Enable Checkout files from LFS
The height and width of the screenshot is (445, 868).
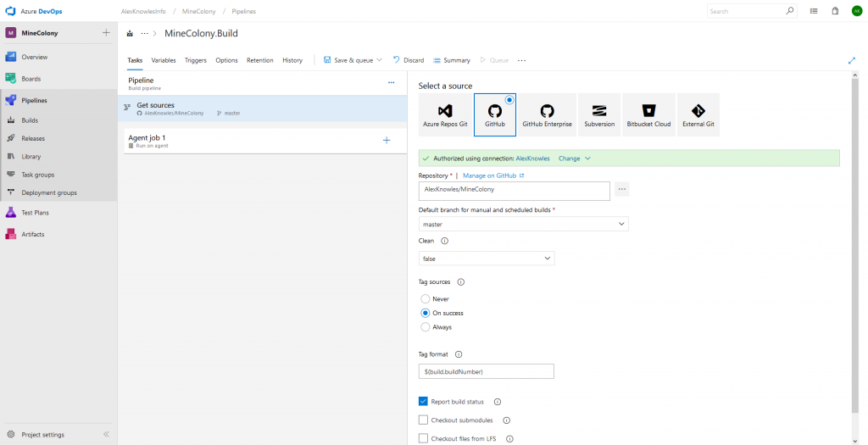pyautogui.click(x=424, y=439)
